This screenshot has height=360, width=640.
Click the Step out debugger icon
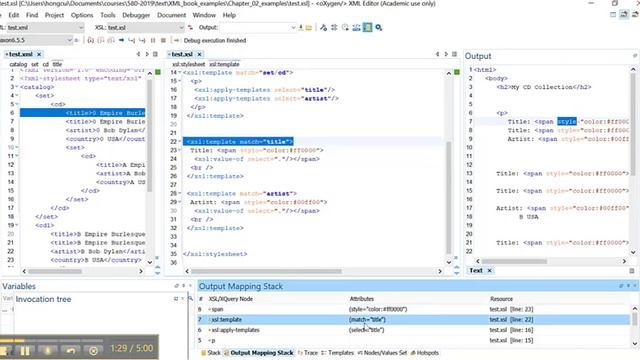(x=111, y=40)
